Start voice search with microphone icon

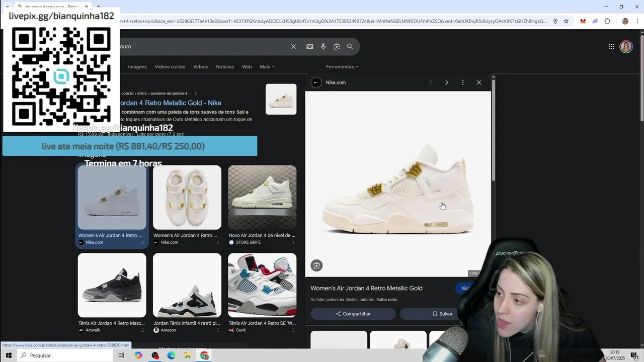point(324,46)
